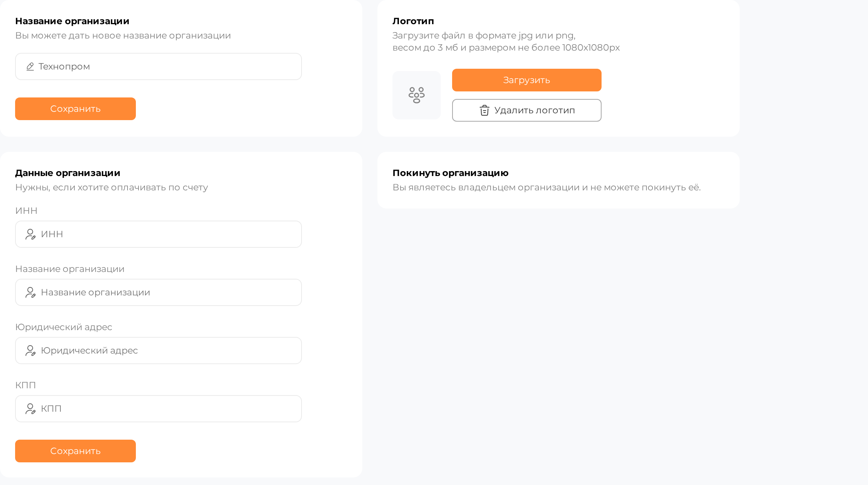Click the trash icon in Удалить логотип

coord(485,110)
